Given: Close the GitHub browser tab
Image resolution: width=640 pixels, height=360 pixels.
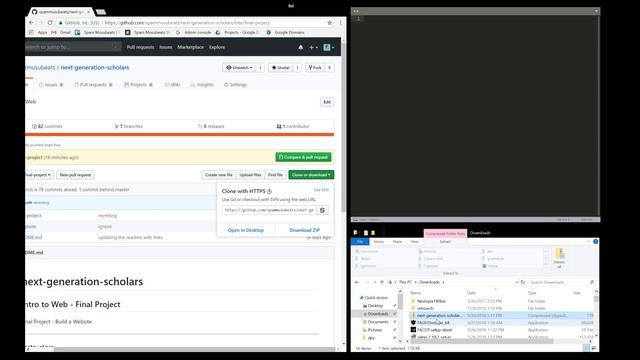Looking at the screenshot, I should [89, 12].
